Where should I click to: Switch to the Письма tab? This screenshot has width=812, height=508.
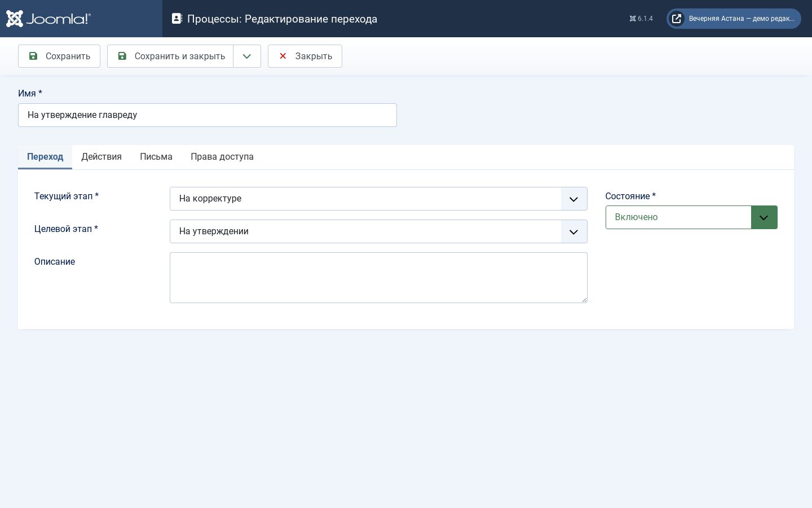pos(156,157)
